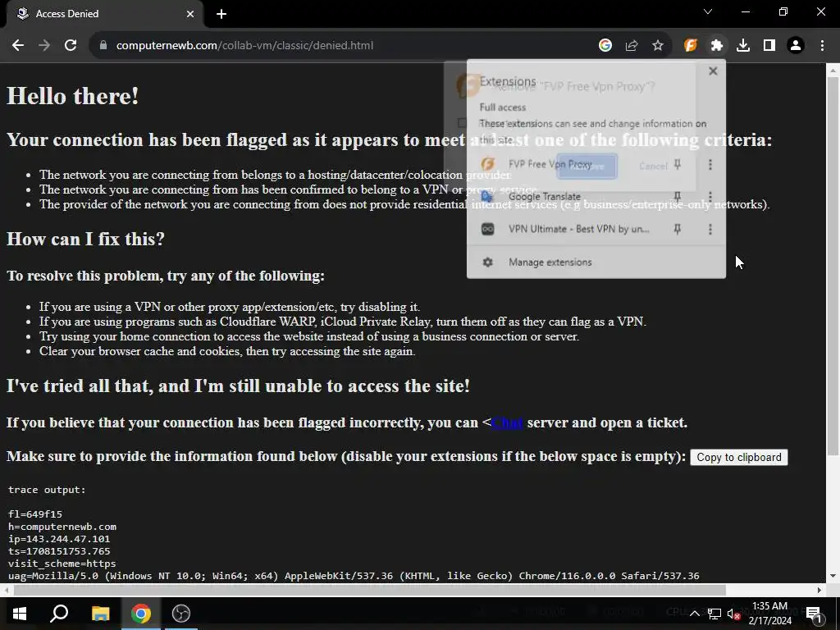840x630 pixels.
Task: Click the scroll-down arrow of the vertical scrollbar
Action: [x=833, y=576]
